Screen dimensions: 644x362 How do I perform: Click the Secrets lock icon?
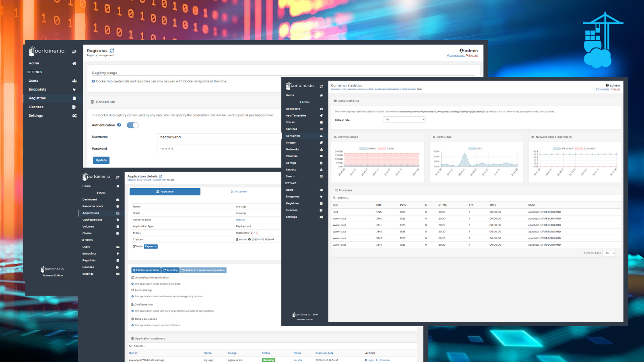click(x=321, y=170)
